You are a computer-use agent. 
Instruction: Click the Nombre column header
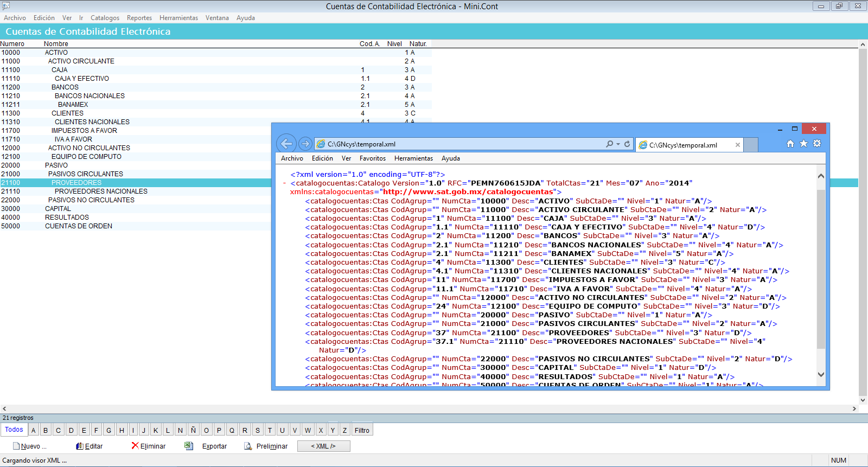[x=56, y=44]
